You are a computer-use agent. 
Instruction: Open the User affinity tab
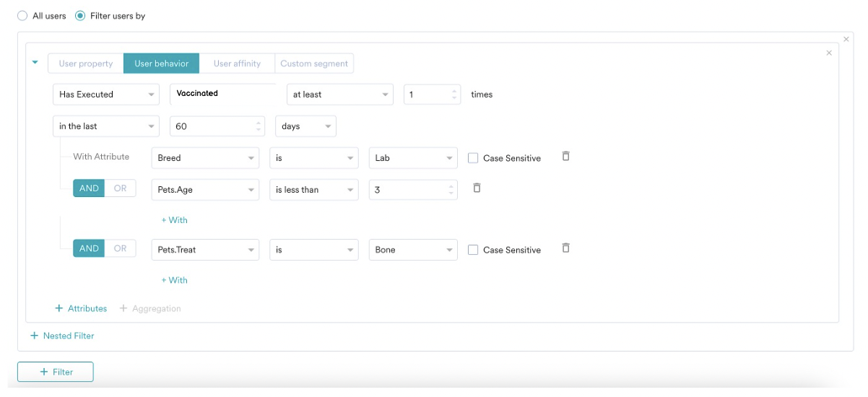pos(237,64)
